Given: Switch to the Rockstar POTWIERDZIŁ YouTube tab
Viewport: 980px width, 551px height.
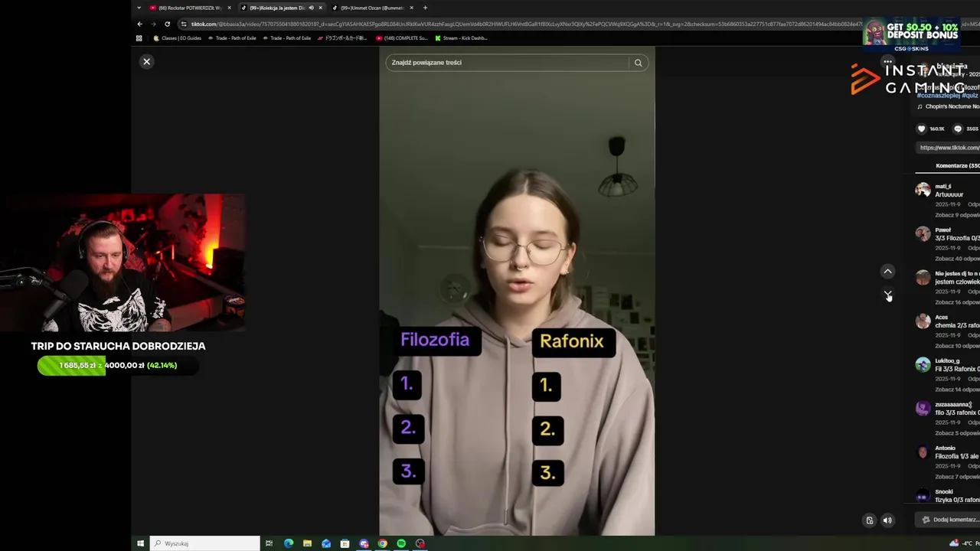Looking at the screenshot, I should pyautogui.click(x=190, y=8).
